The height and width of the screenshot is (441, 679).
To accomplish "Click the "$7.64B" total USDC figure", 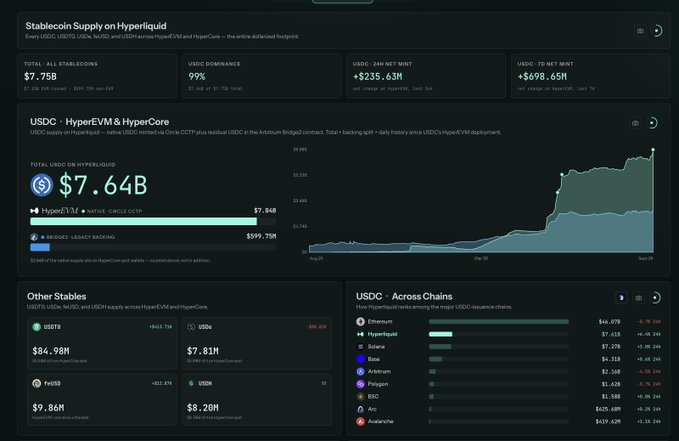I will [x=103, y=185].
